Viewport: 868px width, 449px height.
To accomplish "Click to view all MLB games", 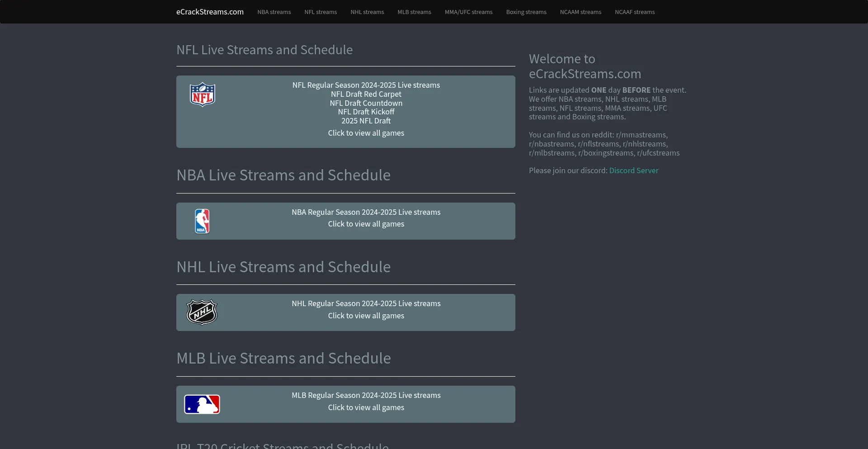I will (x=366, y=407).
